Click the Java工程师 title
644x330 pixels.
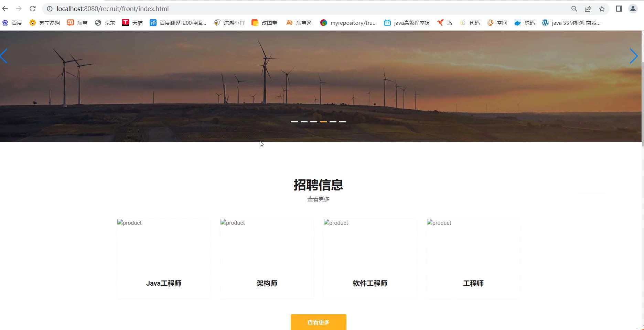pyautogui.click(x=164, y=283)
